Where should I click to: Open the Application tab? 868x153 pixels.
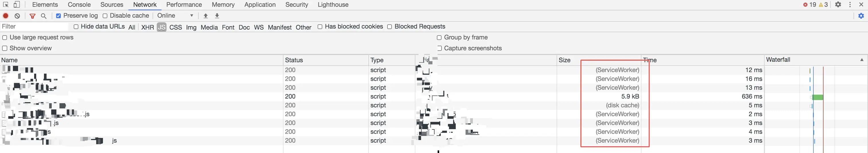coord(260,5)
